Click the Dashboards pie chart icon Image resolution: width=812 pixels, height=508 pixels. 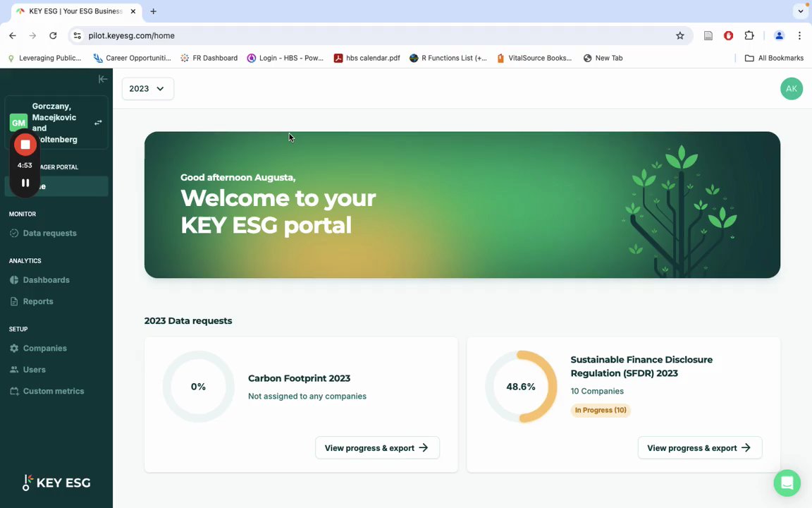coord(14,280)
